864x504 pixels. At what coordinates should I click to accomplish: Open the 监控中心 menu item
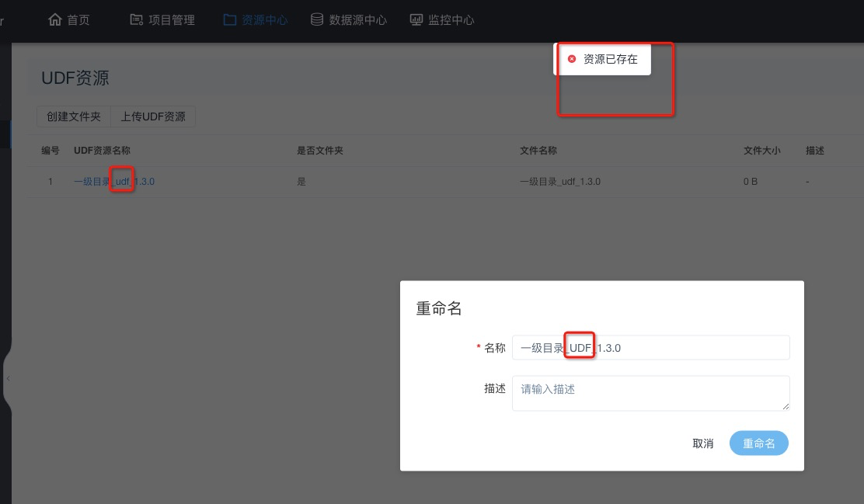pyautogui.click(x=442, y=20)
